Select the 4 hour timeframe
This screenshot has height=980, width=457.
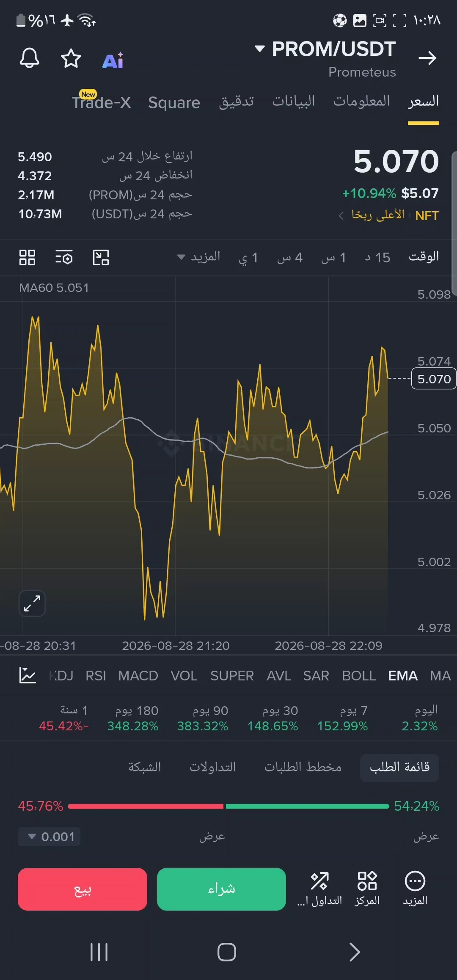[x=290, y=257]
